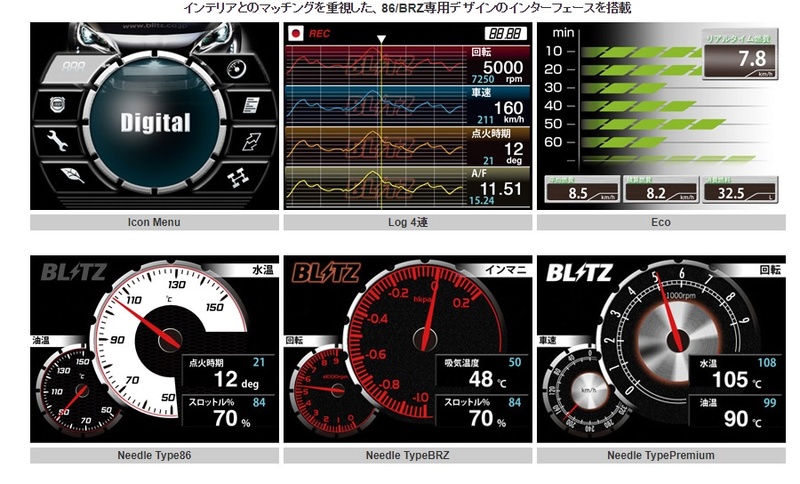Click the 点火時期 12 deg box on Type86
Image resolution: width=800 pixels, height=484 pixels.
coord(229,373)
